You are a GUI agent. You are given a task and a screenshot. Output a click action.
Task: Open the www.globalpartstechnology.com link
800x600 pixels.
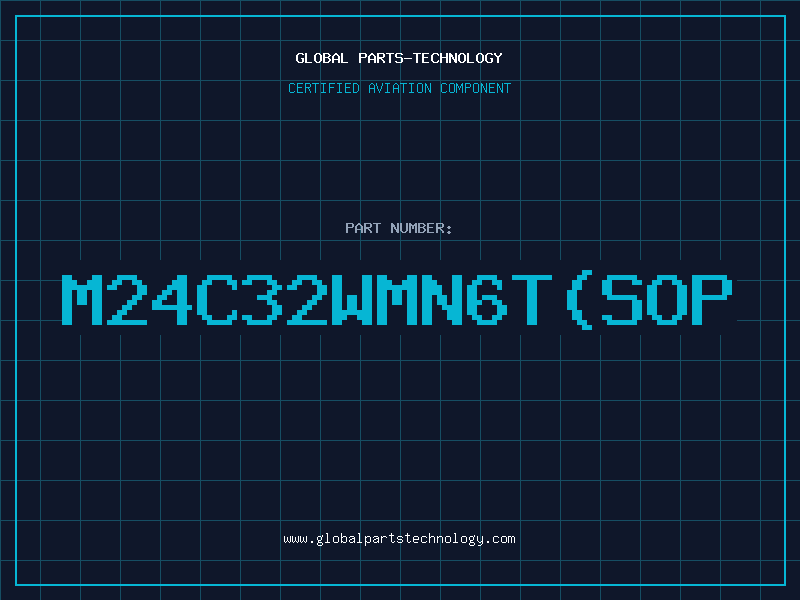click(399, 539)
